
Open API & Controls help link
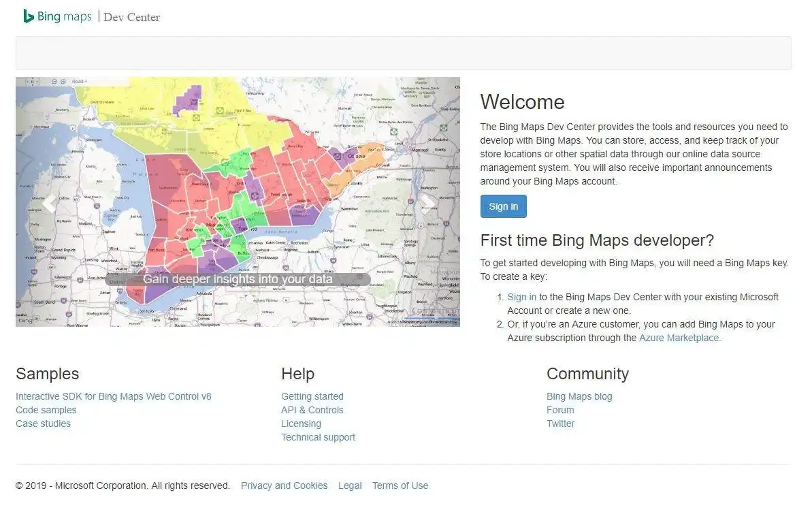tap(312, 410)
